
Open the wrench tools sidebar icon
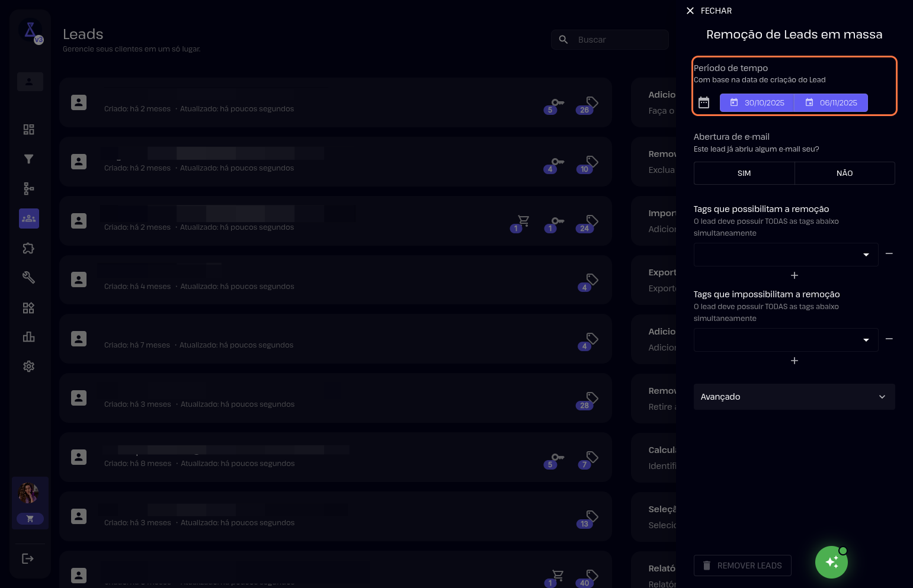pos(28,278)
